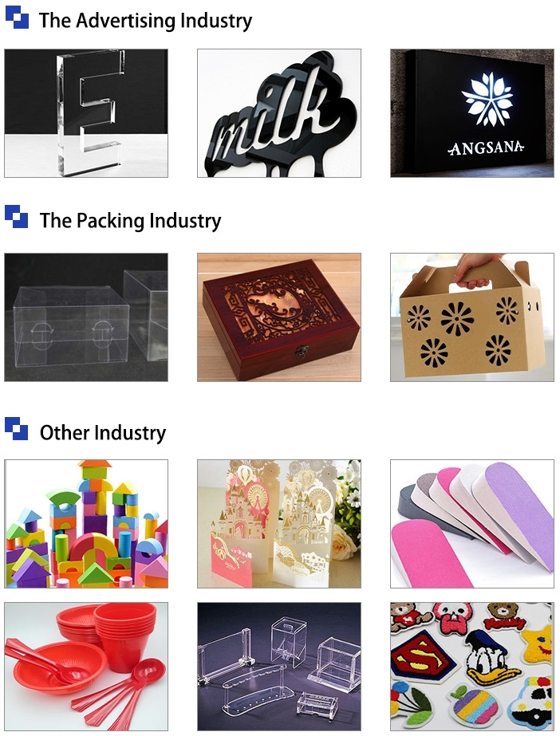Click the blue squares icon beside The Packing Industry
Image resolution: width=560 pixels, height=736 pixels.
17,217
